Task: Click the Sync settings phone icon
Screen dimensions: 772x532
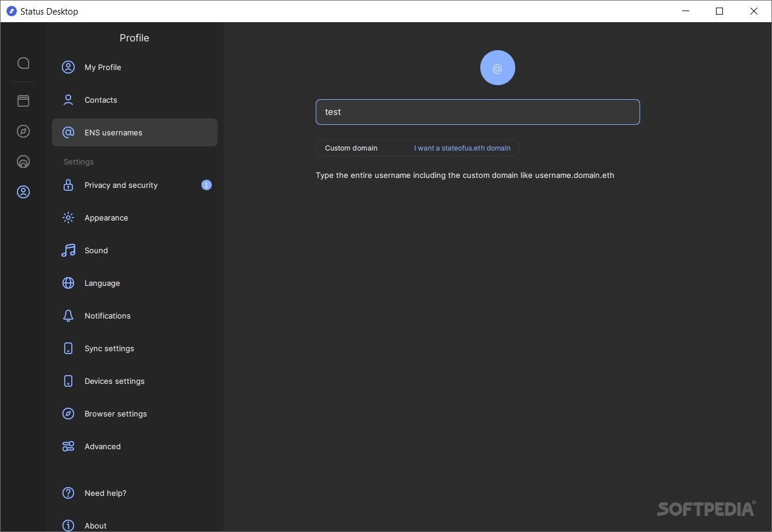Action: tap(68, 348)
